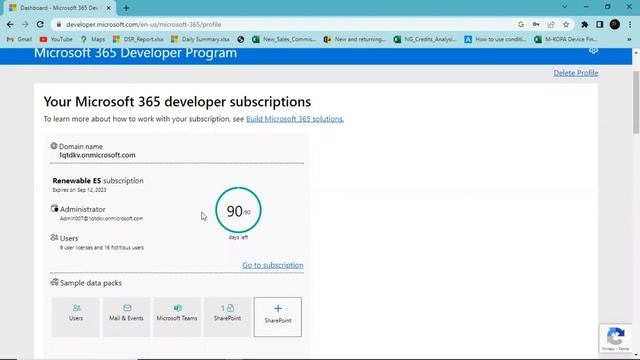The width and height of the screenshot is (640, 360).
Task: Select the Mail & Events data pack
Action: tap(126, 317)
